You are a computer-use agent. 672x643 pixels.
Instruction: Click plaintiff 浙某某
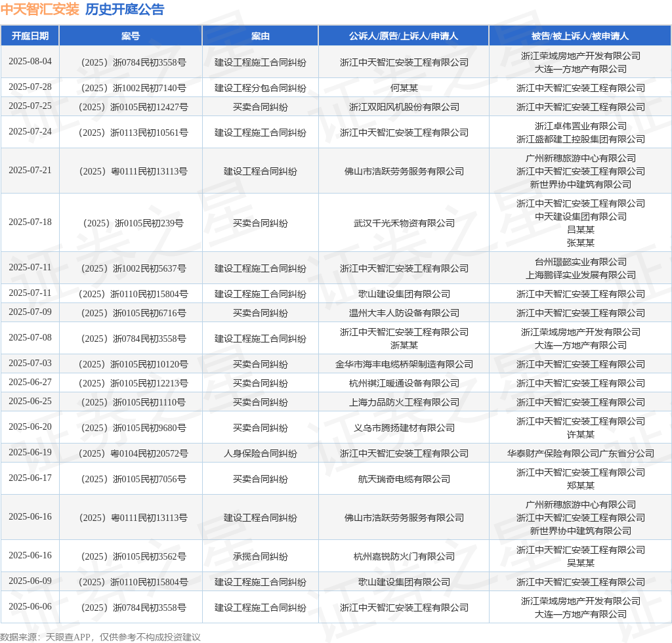click(404, 345)
